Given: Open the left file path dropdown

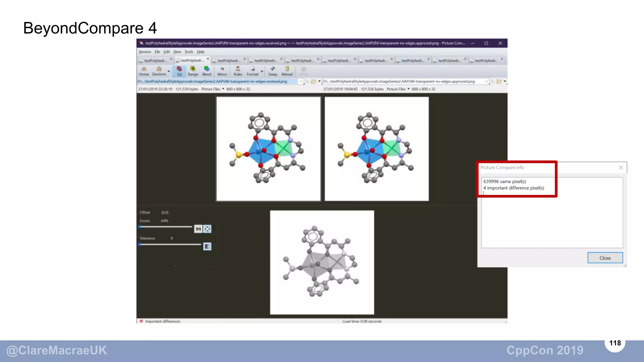Looking at the screenshot, I should 301,81.
